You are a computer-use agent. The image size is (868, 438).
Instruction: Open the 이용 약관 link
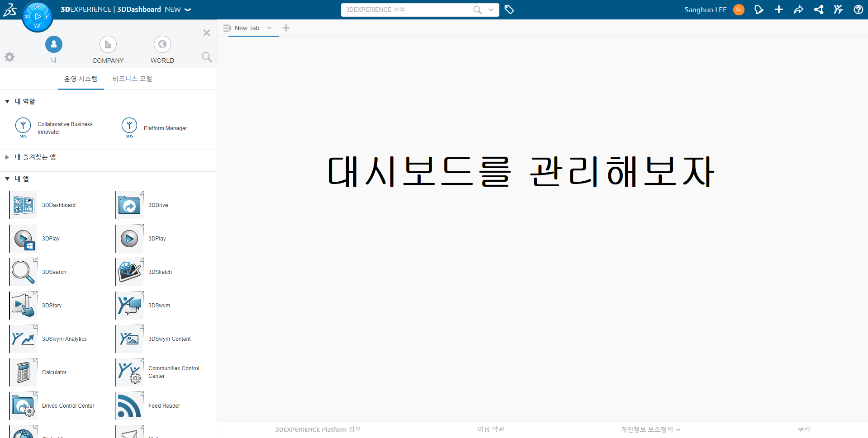pyautogui.click(x=491, y=429)
